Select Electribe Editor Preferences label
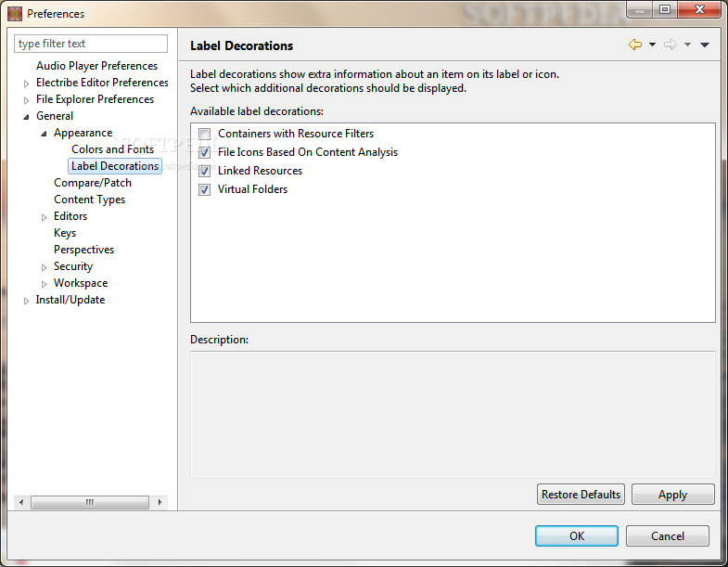This screenshot has height=567, width=728. 102,83
